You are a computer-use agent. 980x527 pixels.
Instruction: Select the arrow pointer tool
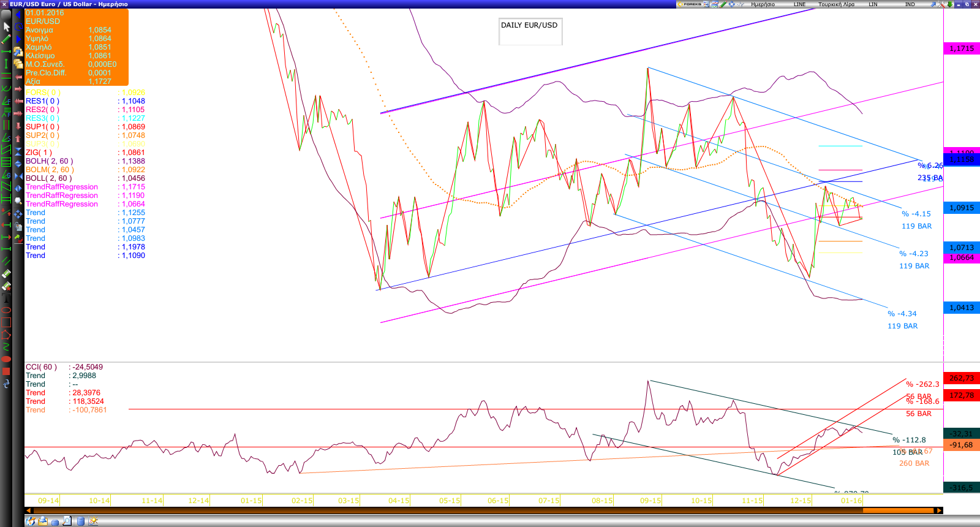point(6,27)
